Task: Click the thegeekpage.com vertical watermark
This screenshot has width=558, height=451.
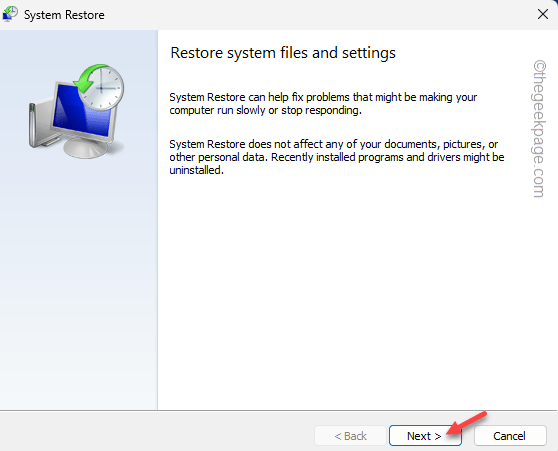Action: (x=539, y=128)
